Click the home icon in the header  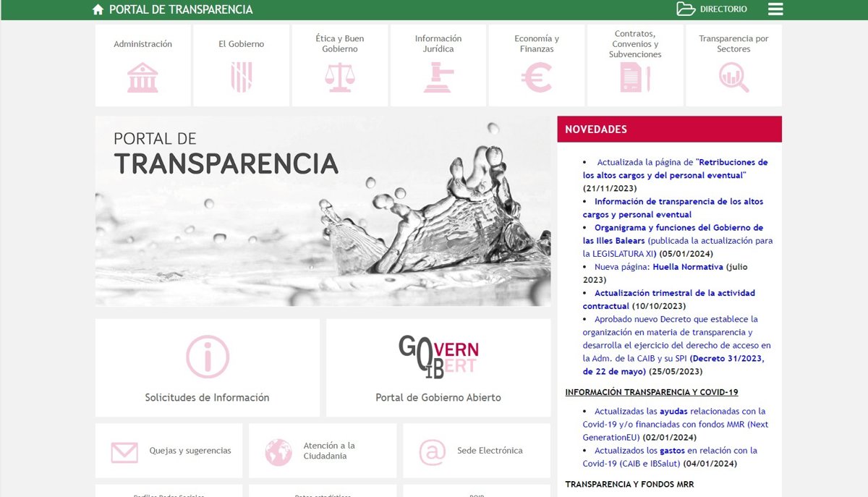coord(98,9)
